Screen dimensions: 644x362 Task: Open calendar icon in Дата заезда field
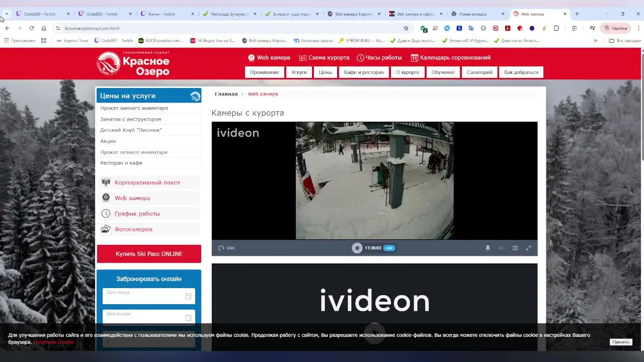(188, 296)
